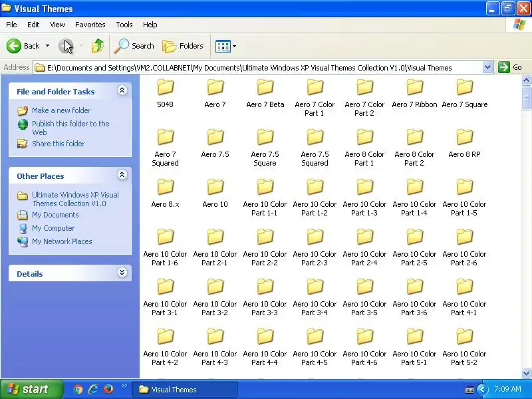
Task: Click Make a new folder link
Action: [61, 110]
